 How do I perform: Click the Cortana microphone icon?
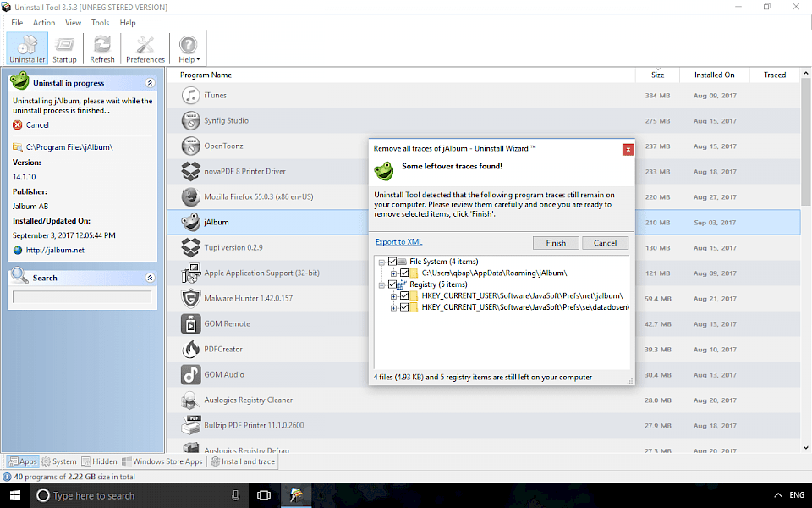(x=236, y=495)
